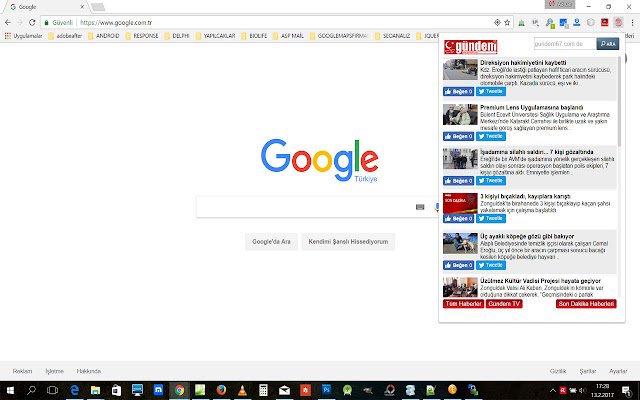
Task: Open headline '3 kişiyi bıçakladı, kayıplara karıştı'
Action: tap(525, 196)
